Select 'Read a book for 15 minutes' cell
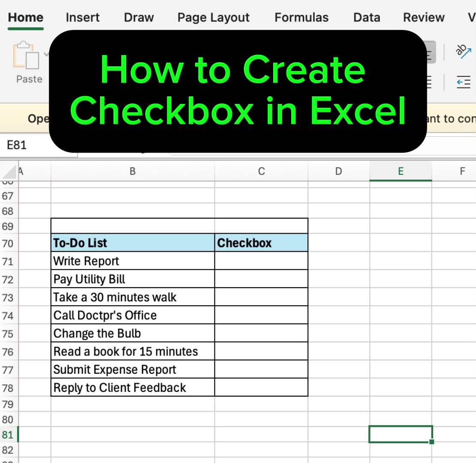This screenshot has width=476, height=463. pyautogui.click(x=133, y=352)
